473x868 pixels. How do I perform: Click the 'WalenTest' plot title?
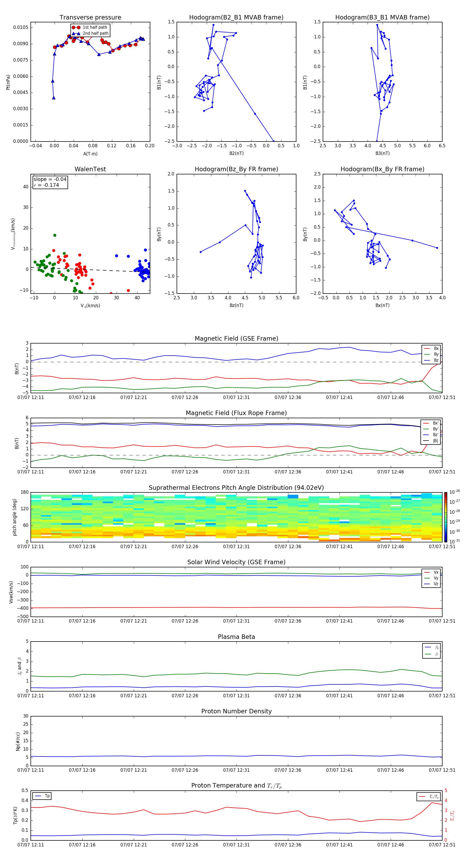(90, 169)
